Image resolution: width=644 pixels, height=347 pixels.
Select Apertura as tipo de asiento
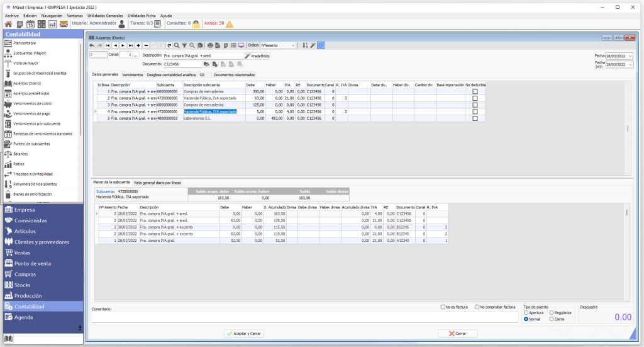click(x=526, y=313)
